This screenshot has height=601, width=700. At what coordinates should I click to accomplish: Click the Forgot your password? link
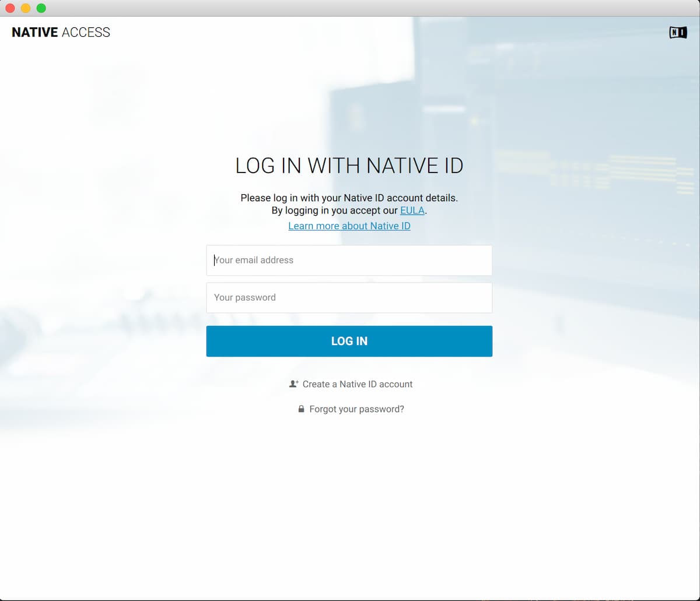356,409
